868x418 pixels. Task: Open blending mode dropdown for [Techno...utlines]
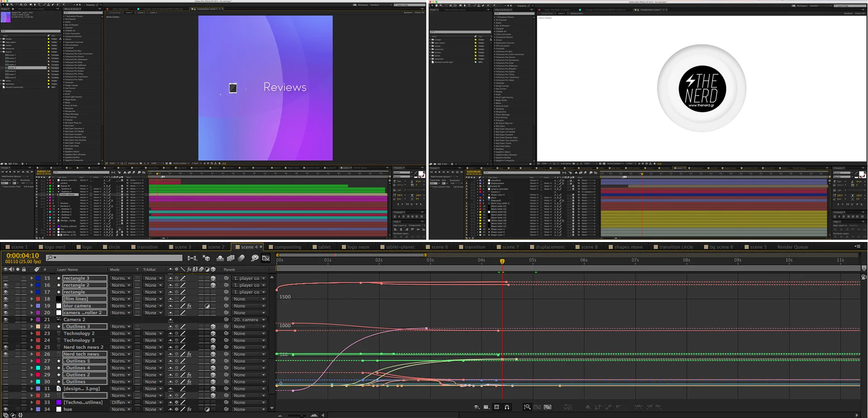coord(121,402)
